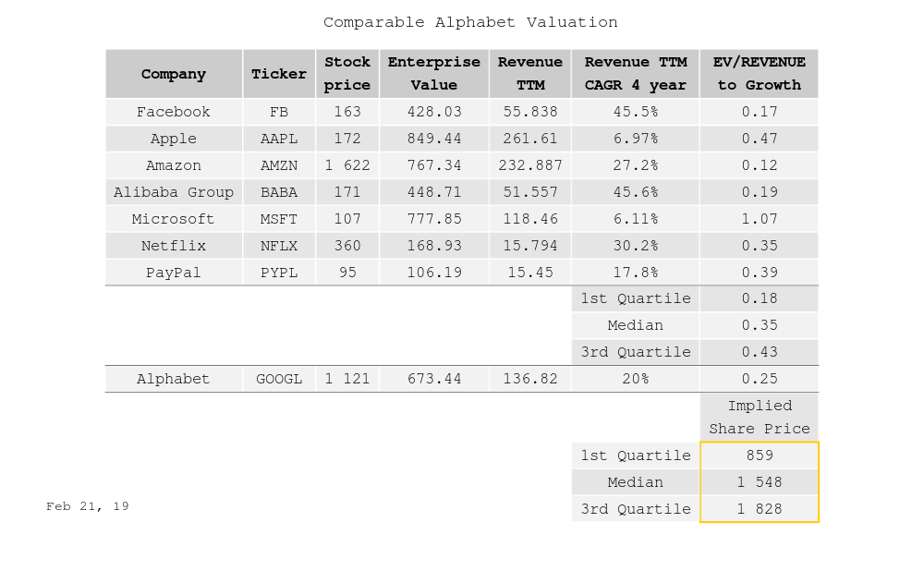Select the Facebook company cell

coord(174,112)
